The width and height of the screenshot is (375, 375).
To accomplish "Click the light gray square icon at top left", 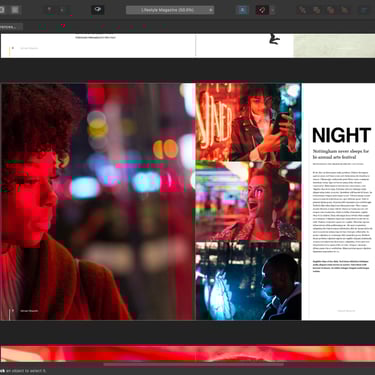I will pos(15,10).
